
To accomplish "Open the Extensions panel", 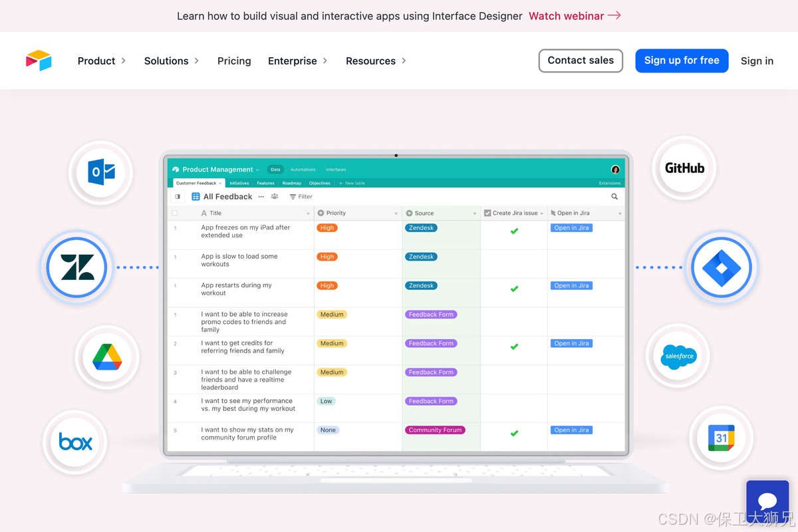I will (610, 183).
